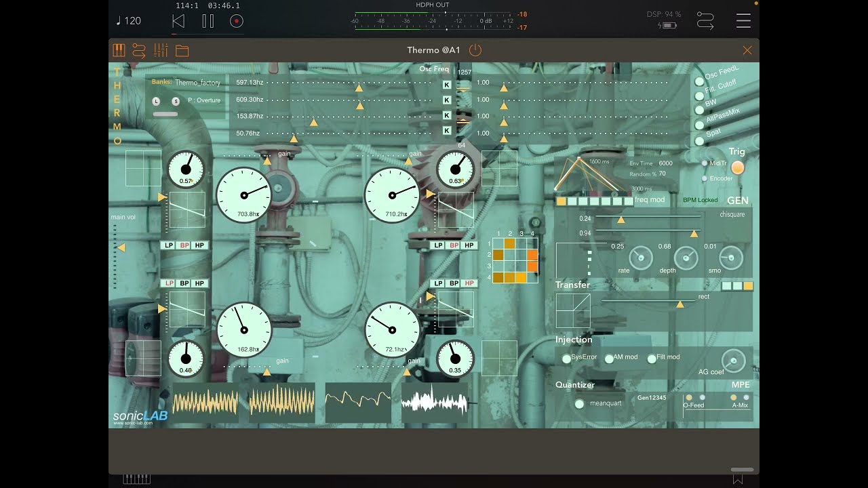Rewind the transport to start

[x=178, y=21]
